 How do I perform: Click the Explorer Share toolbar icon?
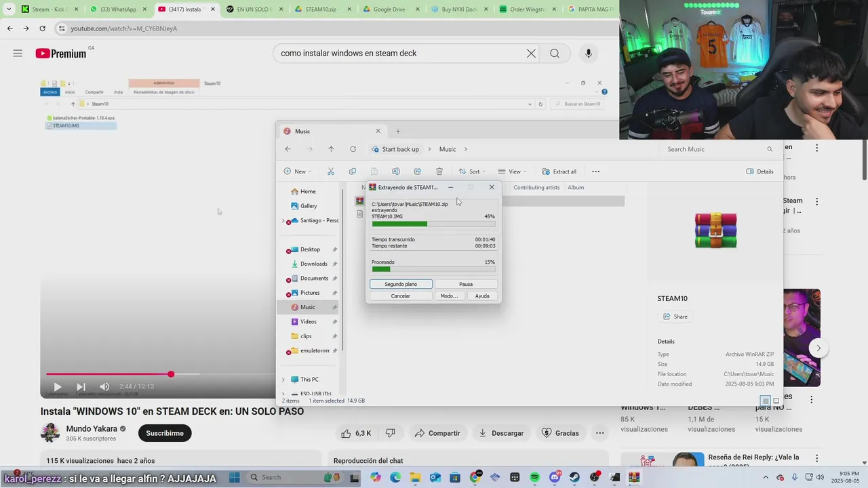click(418, 171)
